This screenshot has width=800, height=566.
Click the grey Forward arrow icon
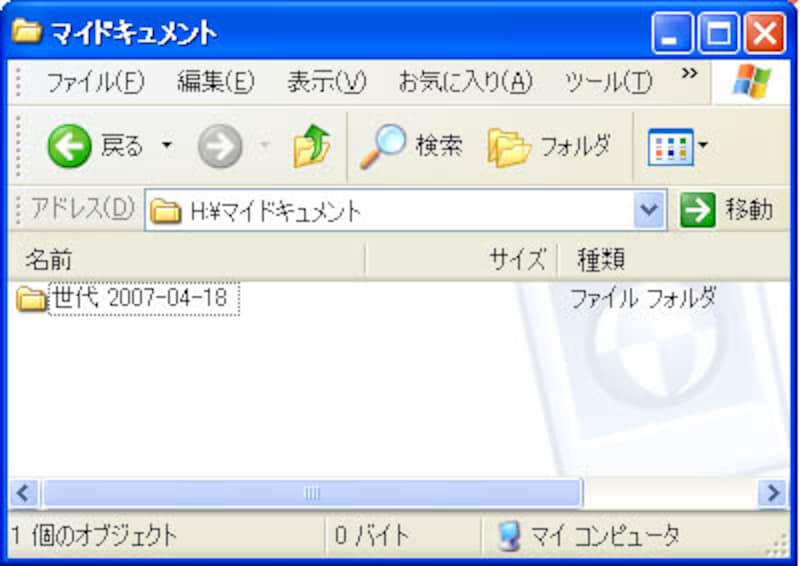(220, 146)
